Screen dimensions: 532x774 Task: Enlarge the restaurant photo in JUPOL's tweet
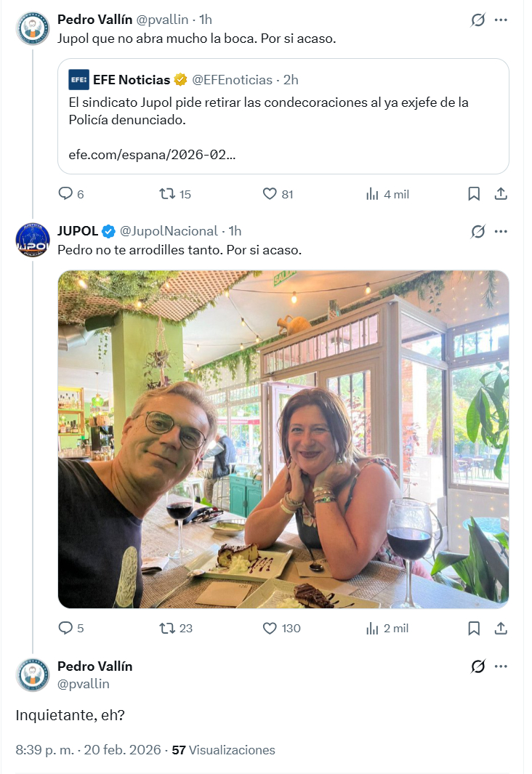[283, 439]
